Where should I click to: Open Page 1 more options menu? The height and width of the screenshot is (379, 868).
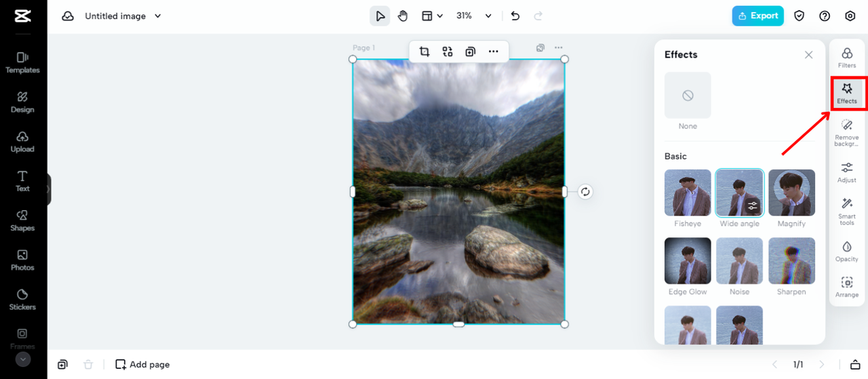point(558,48)
